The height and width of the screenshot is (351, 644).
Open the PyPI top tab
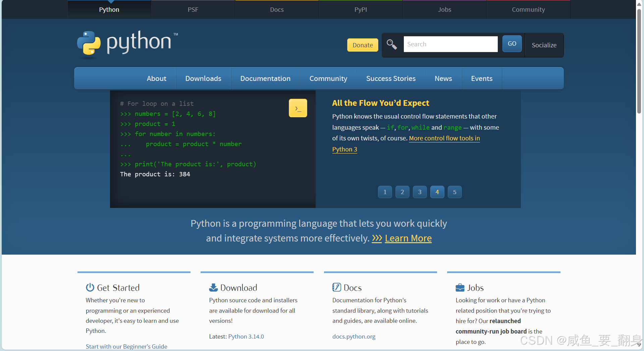[361, 9]
